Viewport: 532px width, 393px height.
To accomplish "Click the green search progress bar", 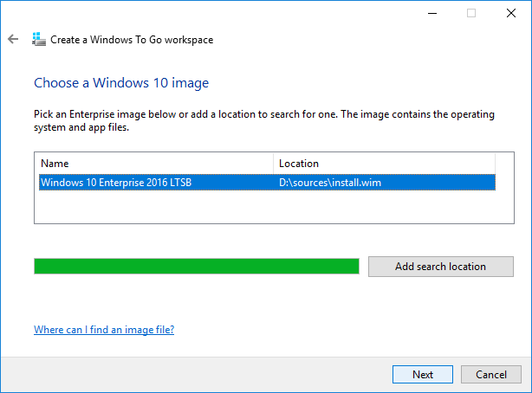I will click(197, 266).
